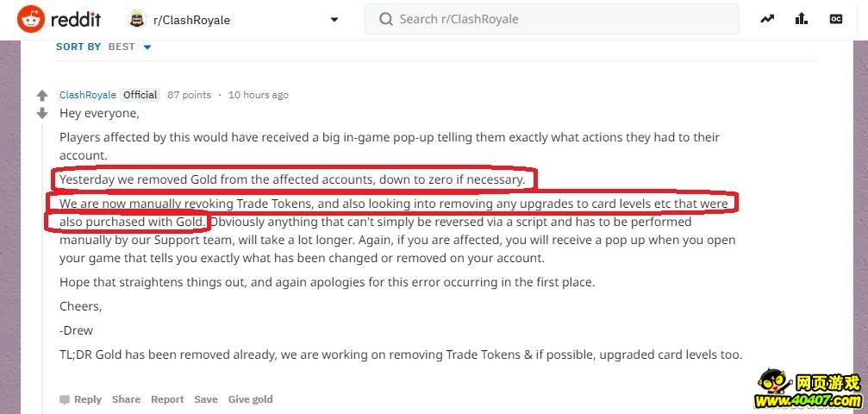The image size is (868, 414).
Task: Click Give gold under the comment
Action: pos(250,399)
